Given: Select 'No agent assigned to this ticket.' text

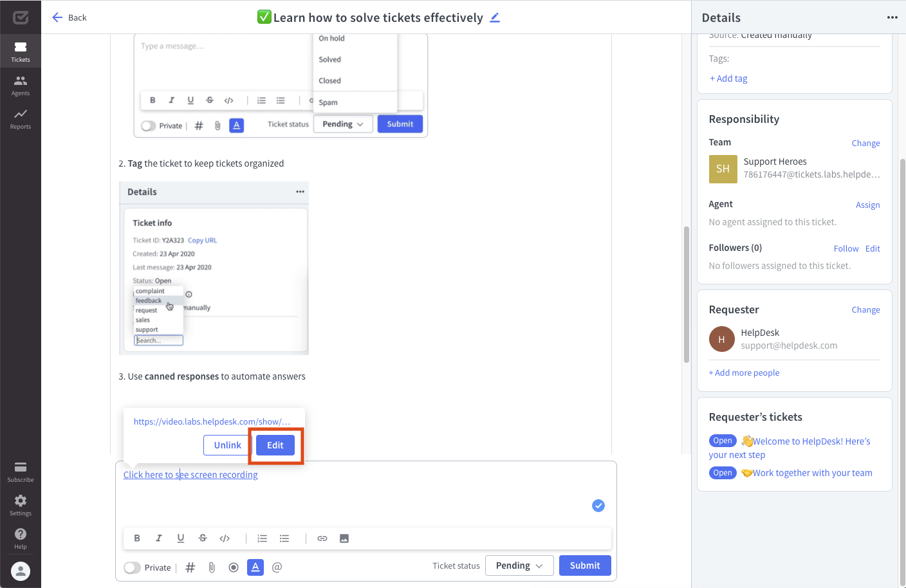Looking at the screenshot, I should pos(772,222).
